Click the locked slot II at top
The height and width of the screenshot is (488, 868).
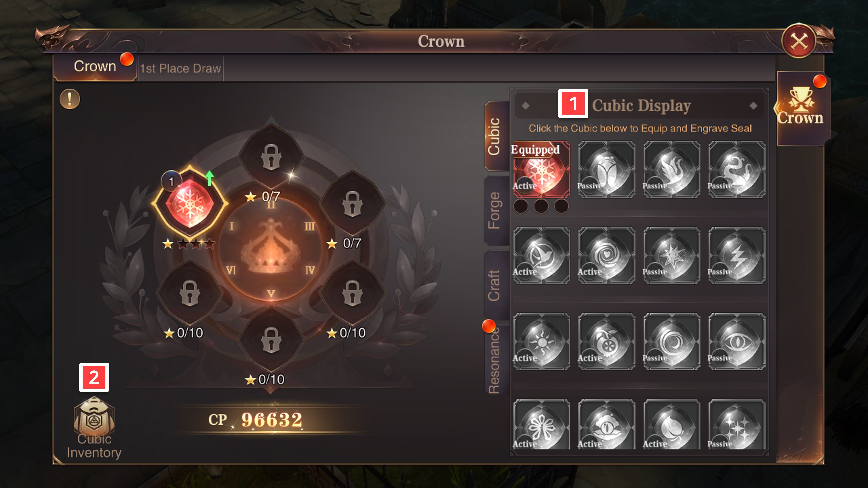(271, 157)
